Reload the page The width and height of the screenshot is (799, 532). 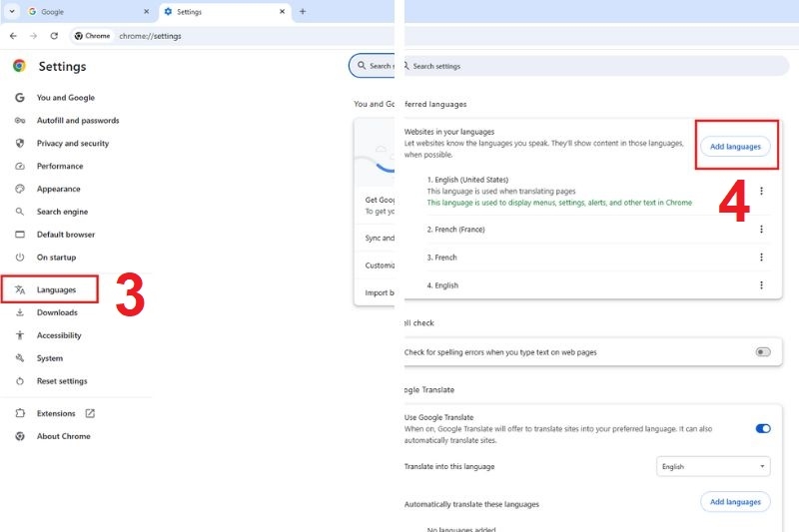pyautogui.click(x=54, y=36)
